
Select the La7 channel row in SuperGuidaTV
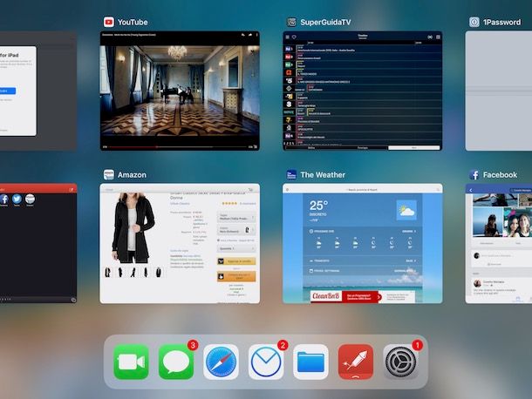tap(363, 120)
